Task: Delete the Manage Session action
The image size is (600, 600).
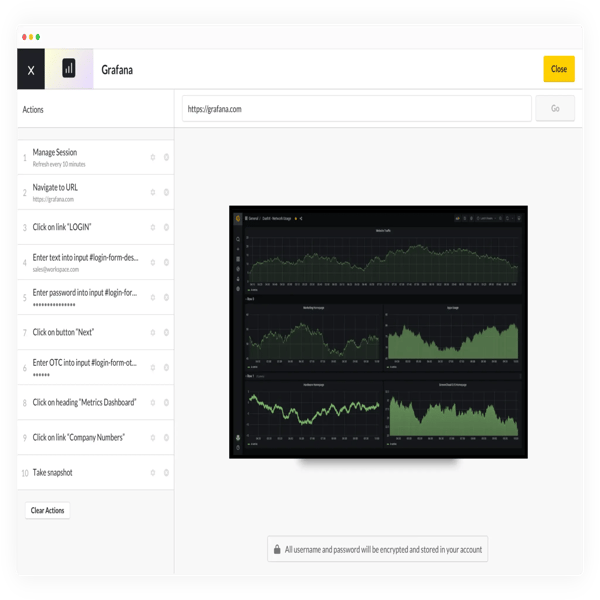Action: pos(166,157)
